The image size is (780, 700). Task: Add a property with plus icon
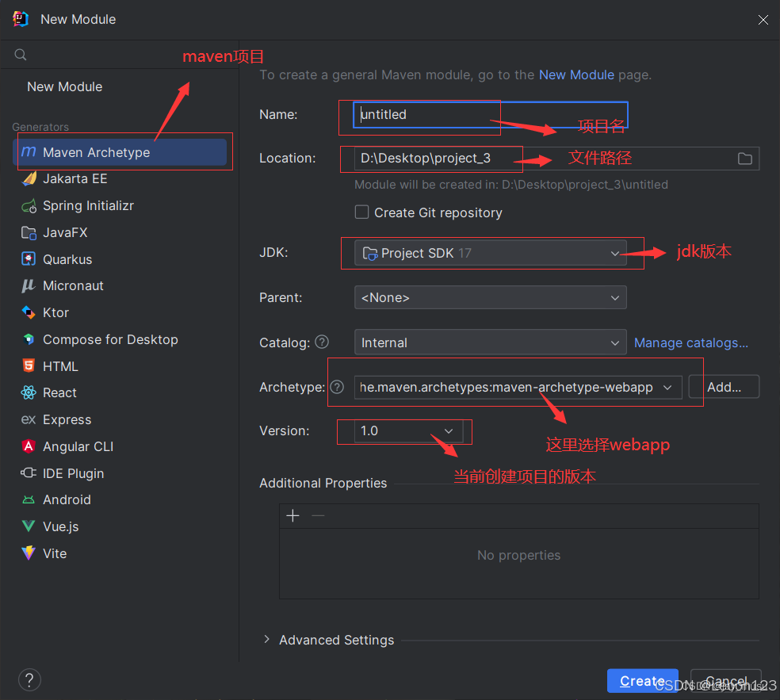[x=293, y=516]
